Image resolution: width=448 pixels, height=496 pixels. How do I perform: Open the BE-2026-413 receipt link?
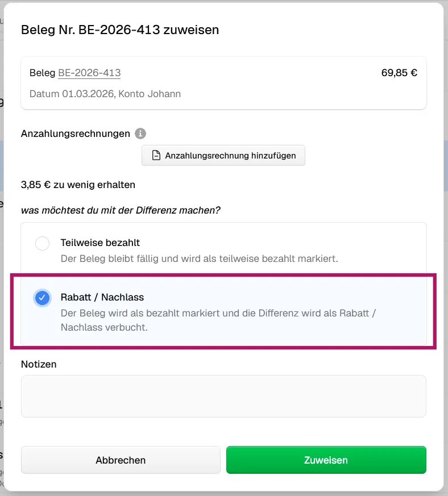[89, 73]
